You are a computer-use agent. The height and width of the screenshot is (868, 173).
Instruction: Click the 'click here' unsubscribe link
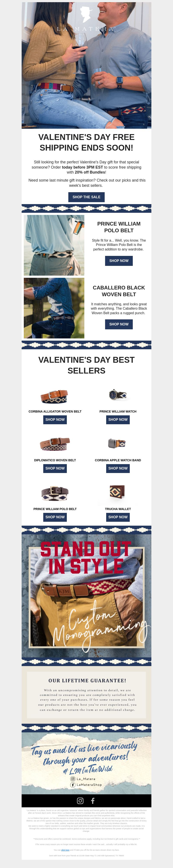click(x=65, y=850)
